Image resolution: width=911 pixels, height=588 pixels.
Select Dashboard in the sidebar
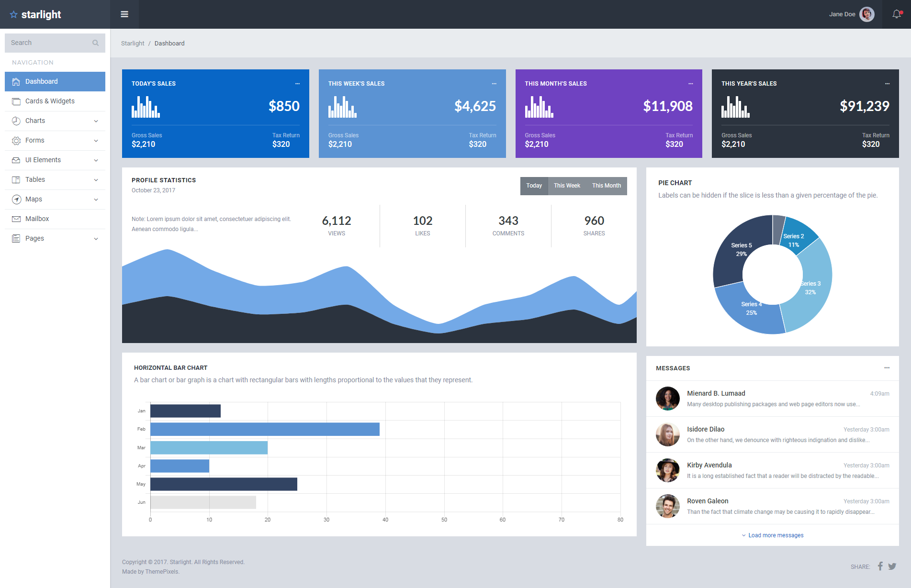tap(55, 82)
